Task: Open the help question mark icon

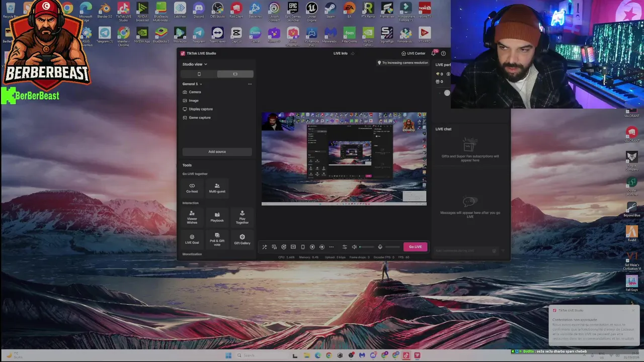Action: 443,53
